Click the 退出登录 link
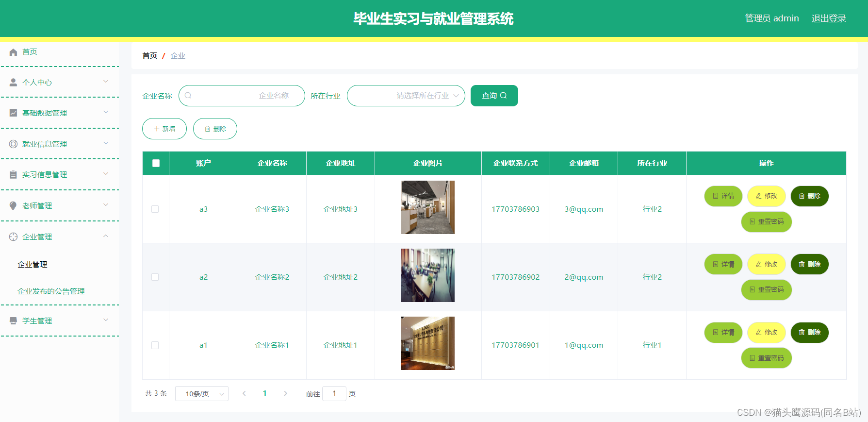 click(x=829, y=18)
